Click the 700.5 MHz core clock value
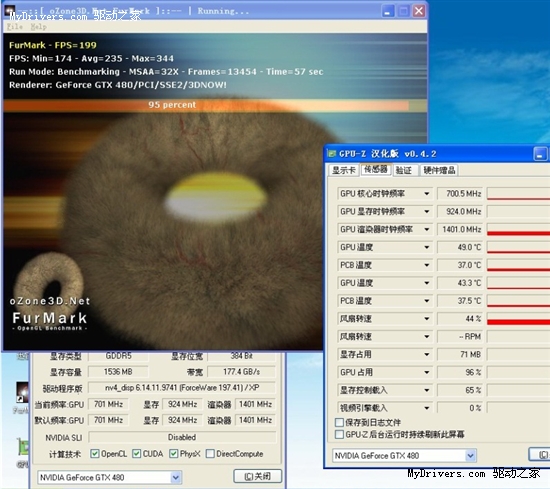 (460, 194)
